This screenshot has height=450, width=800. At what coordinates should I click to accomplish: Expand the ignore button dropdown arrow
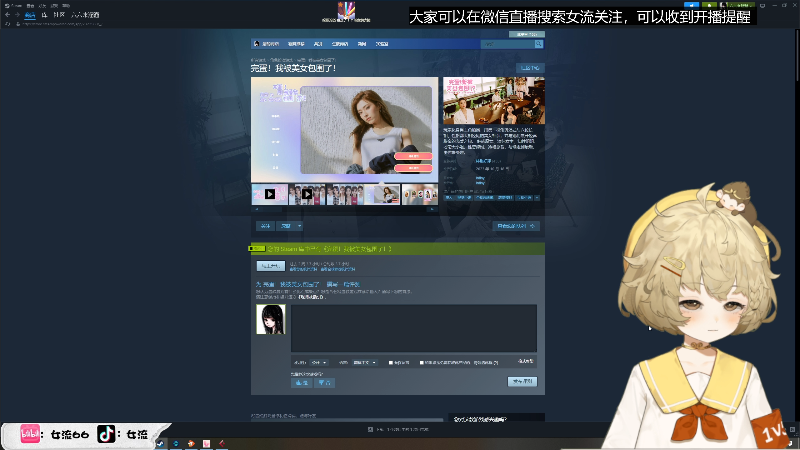pos(299,226)
